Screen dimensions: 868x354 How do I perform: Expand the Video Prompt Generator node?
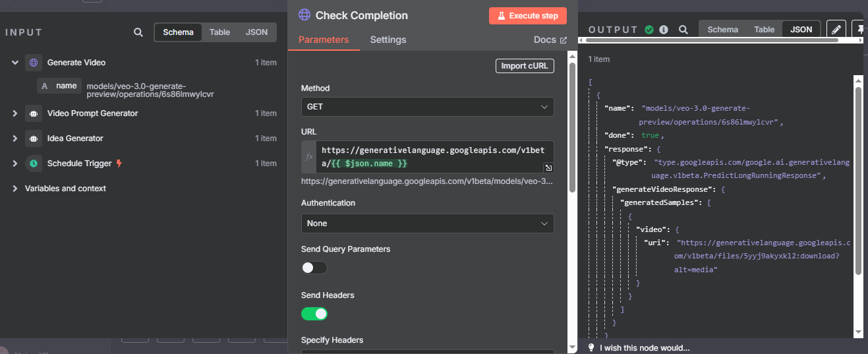pos(14,113)
